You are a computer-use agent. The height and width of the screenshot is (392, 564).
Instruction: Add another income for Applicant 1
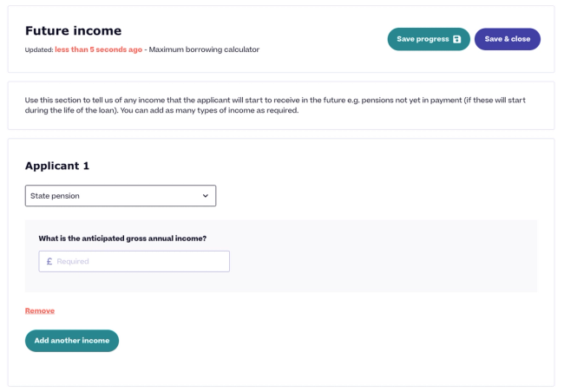tap(72, 341)
